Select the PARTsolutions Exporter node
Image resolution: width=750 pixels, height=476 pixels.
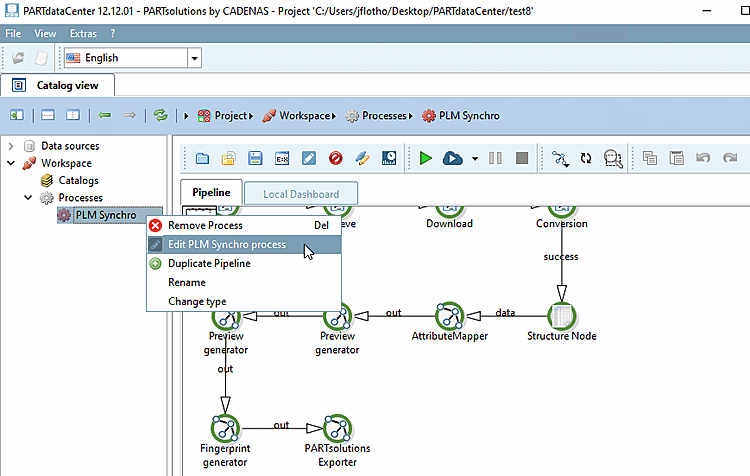(x=338, y=428)
